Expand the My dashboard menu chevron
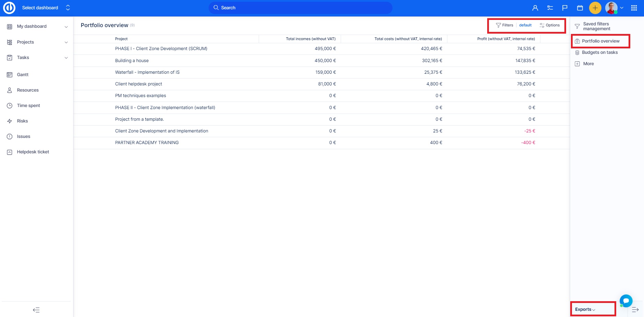 [x=66, y=27]
